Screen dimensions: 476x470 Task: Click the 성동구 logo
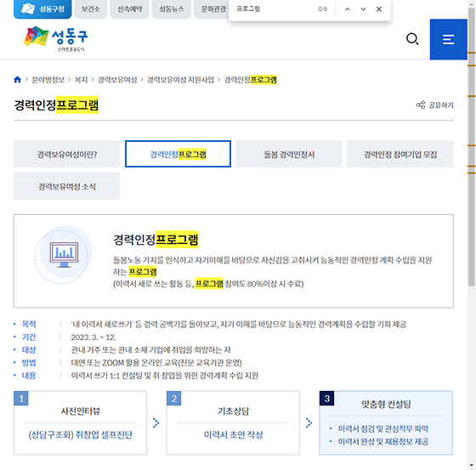[55, 39]
